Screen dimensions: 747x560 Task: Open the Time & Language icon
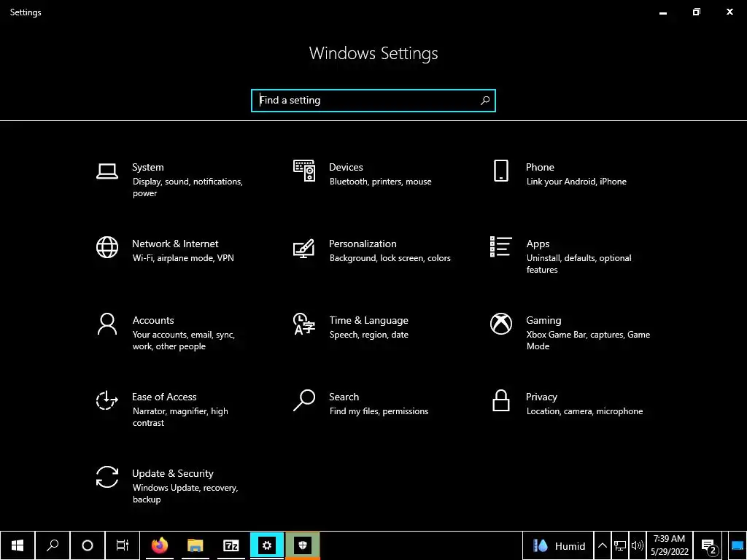(304, 324)
